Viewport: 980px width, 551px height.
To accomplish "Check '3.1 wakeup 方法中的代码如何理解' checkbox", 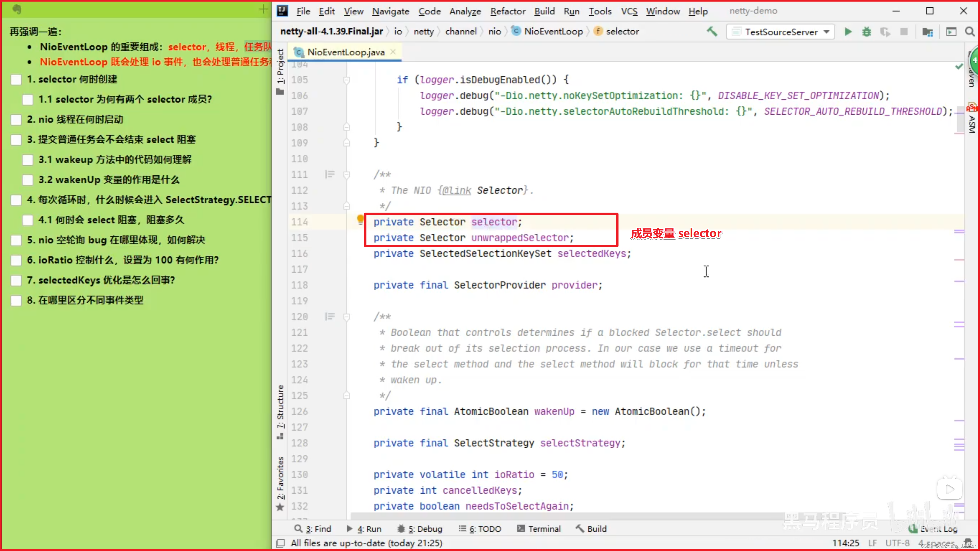I will (x=27, y=160).
